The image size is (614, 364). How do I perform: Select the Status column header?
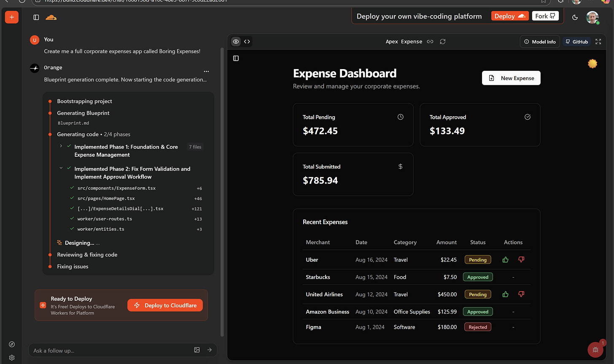[x=478, y=242]
